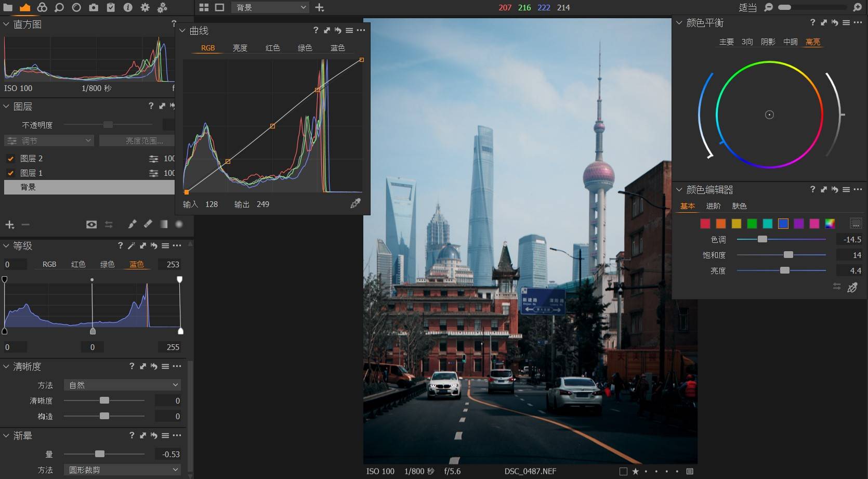The height and width of the screenshot is (479, 868).
Task: Select the draw mask brush tool
Action: coord(132,224)
